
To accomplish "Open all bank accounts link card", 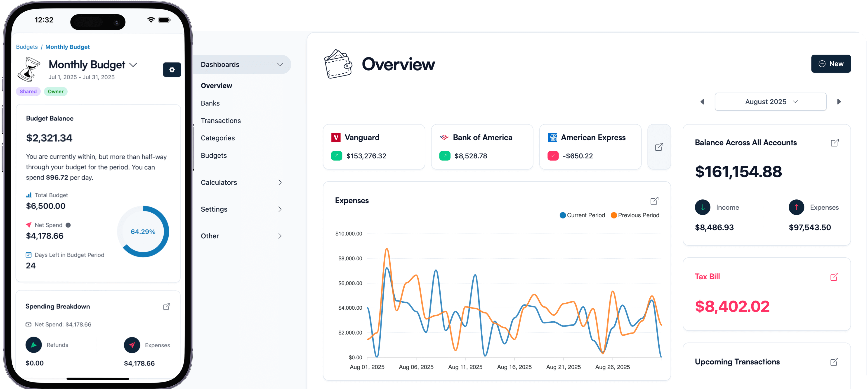I will 659,147.
